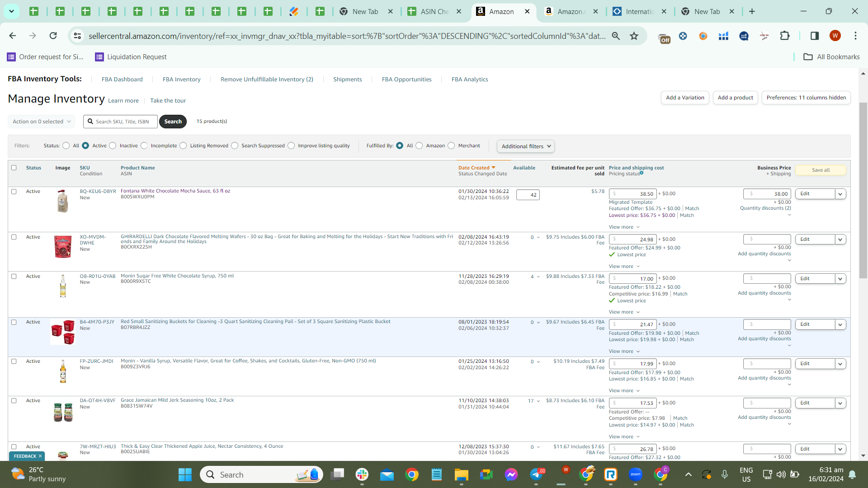Launch Slack from the taskbar
Viewport: 868px width, 488px height.
click(362, 474)
